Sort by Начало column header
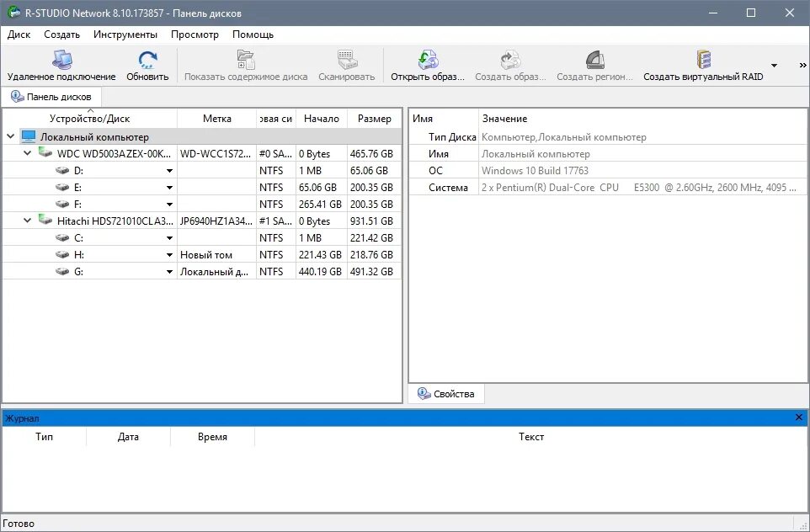Viewport: 810px width, 532px height. pos(322,119)
